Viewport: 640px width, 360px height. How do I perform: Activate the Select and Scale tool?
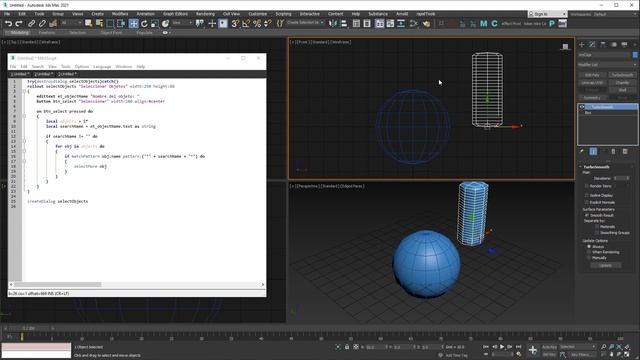click(x=155, y=24)
